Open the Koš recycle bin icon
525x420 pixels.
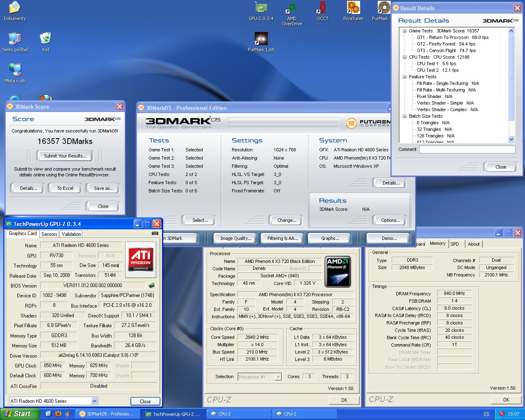46,42
